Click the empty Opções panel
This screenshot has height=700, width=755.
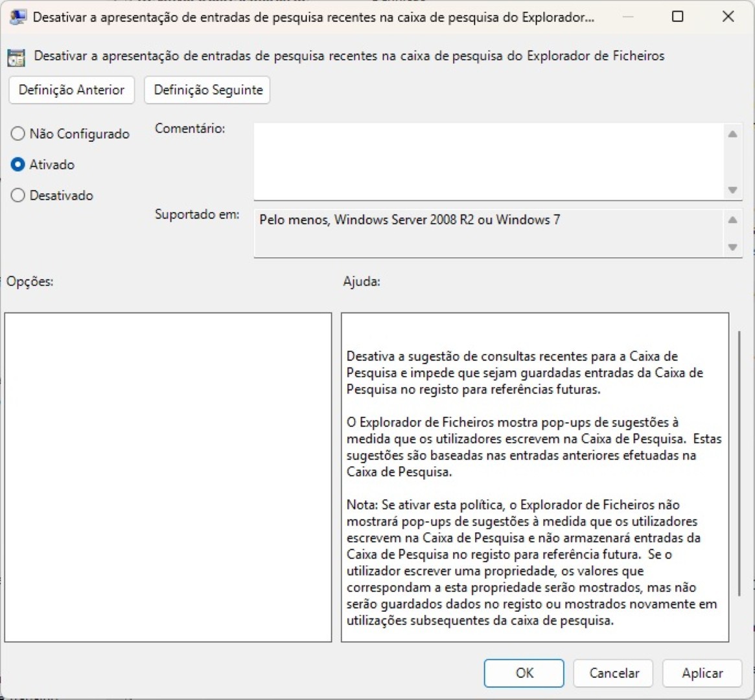(168, 477)
